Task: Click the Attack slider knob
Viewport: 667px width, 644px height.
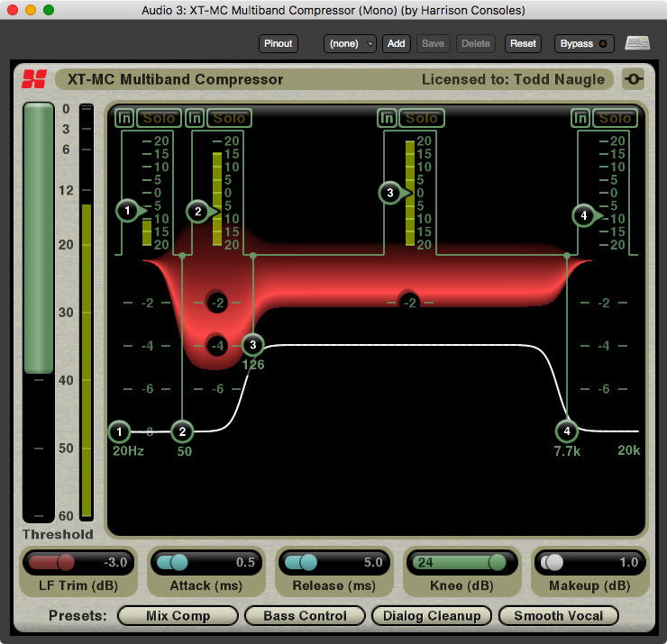Action: tap(179, 562)
